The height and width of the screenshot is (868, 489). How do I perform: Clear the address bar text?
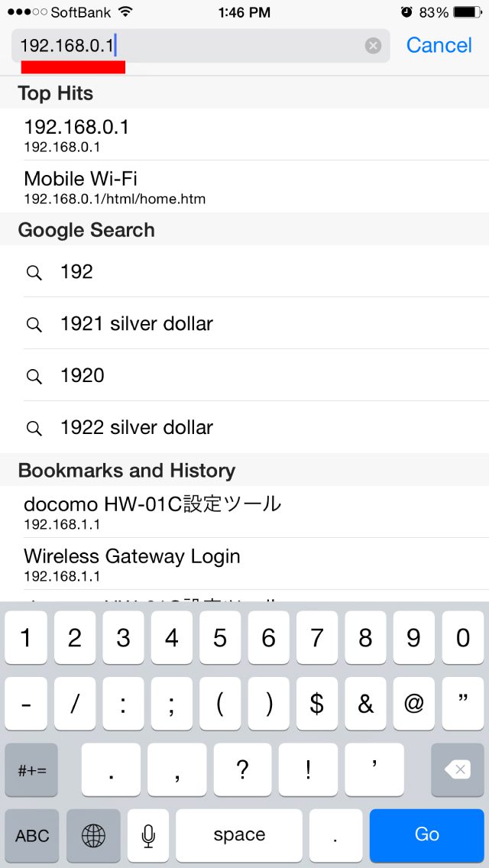pyautogui.click(x=373, y=46)
